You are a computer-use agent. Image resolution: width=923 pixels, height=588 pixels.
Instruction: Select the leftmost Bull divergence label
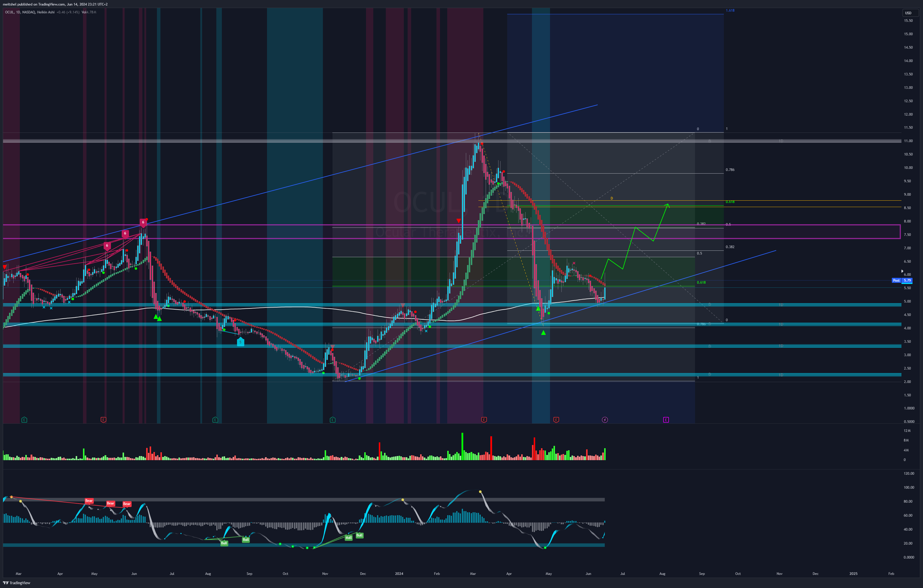point(224,543)
